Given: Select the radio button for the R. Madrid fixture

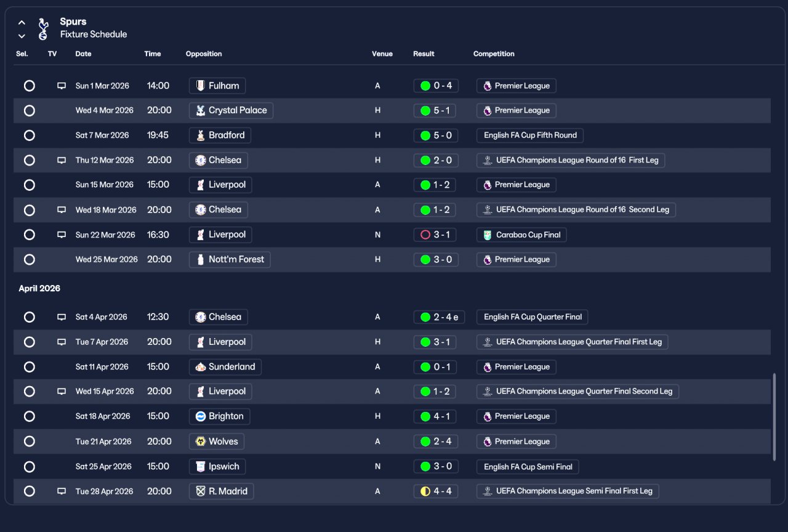Looking at the screenshot, I should [x=29, y=491].
